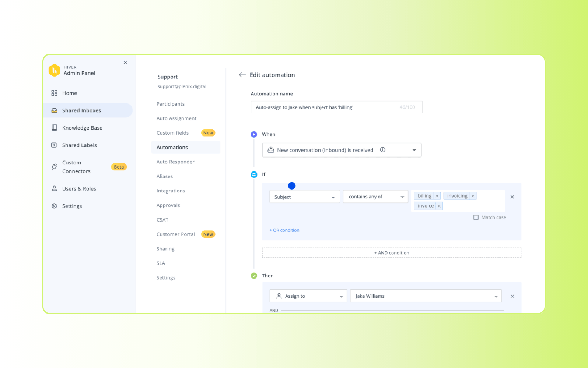588x368 pixels.
Task: Click the Knowledge Base book icon
Action: (x=54, y=128)
